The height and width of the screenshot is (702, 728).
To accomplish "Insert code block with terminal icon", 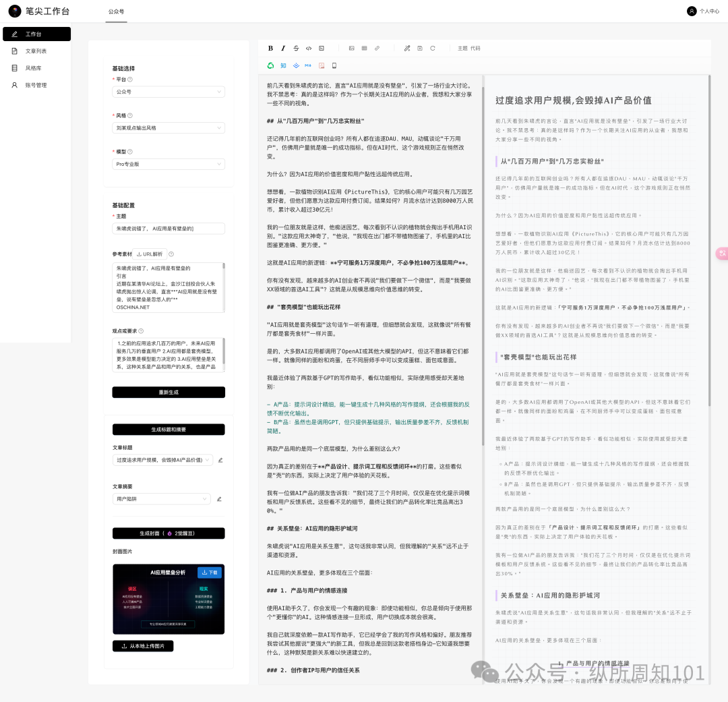I will tap(322, 49).
